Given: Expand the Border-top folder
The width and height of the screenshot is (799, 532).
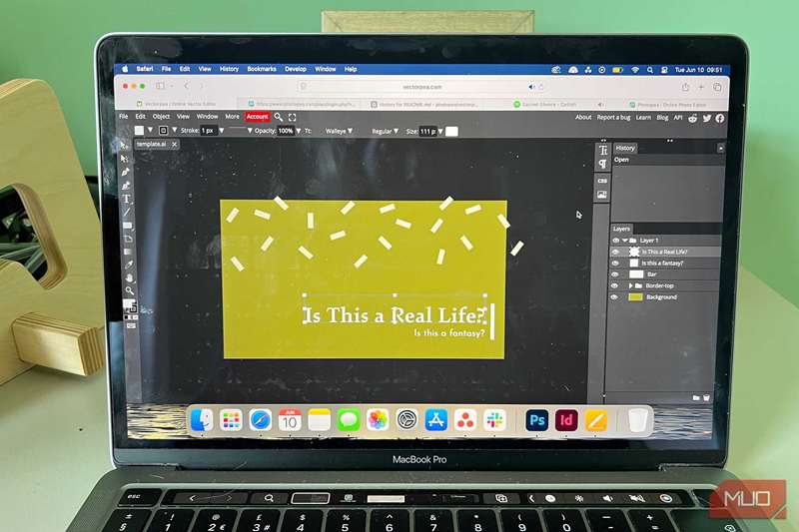Looking at the screenshot, I should click(628, 286).
